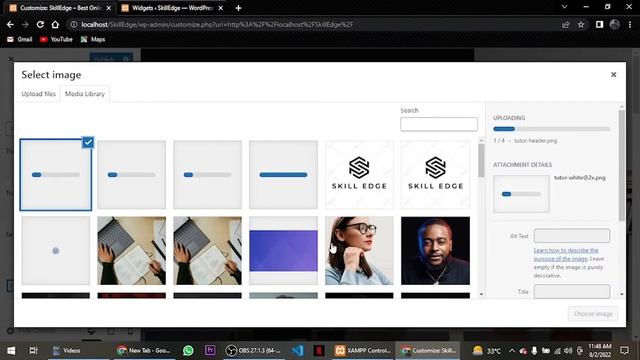Switch to Upload files tab
640x360 pixels.
[x=38, y=93]
